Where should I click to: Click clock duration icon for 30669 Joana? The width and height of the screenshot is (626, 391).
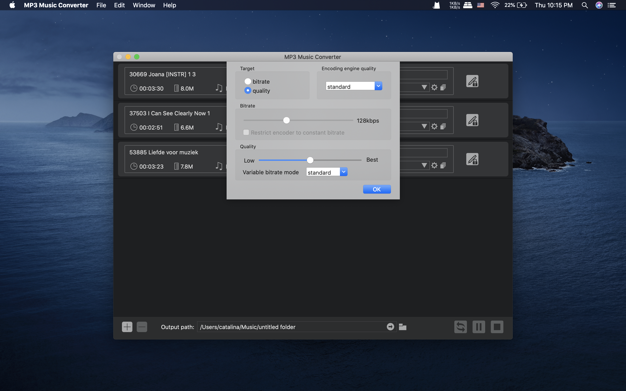(x=134, y=88)
